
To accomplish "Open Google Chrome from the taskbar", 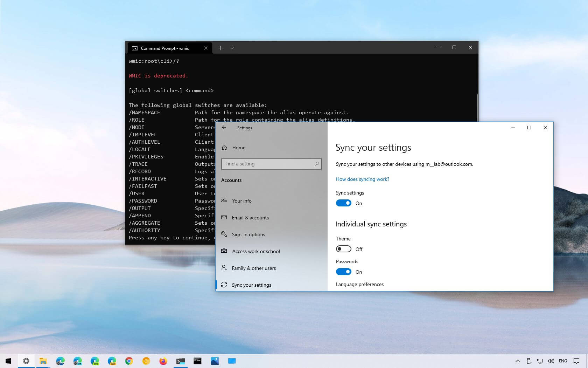I will click(x=129, y=361).
